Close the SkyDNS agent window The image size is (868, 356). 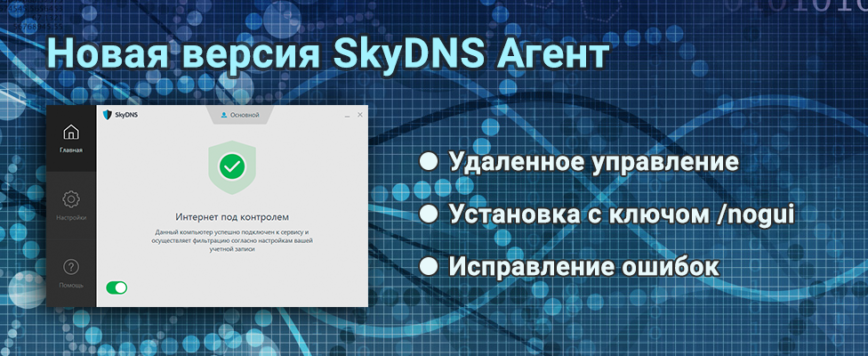[x=360, y=115]
